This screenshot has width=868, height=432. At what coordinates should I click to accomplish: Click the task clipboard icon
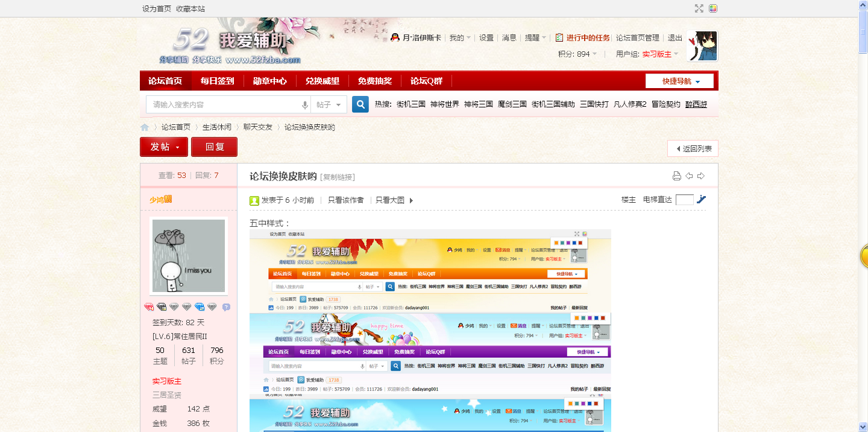[559, 37]
